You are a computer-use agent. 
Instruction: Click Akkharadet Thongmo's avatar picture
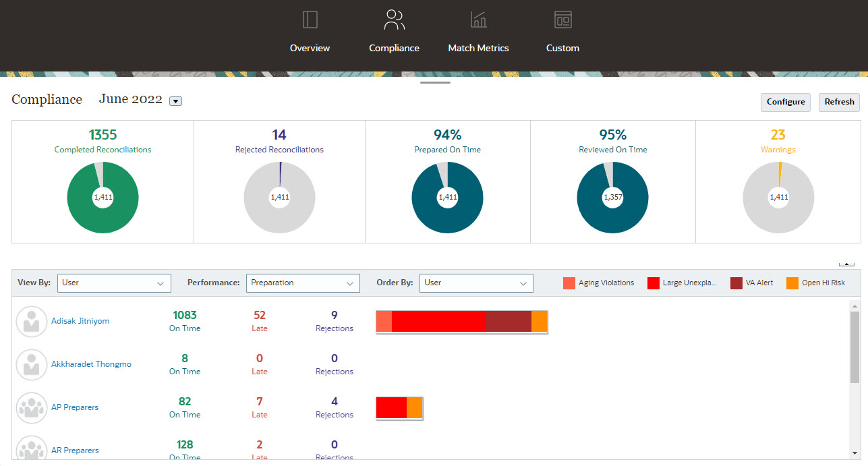pyautogui.click(x=32, y=364)
